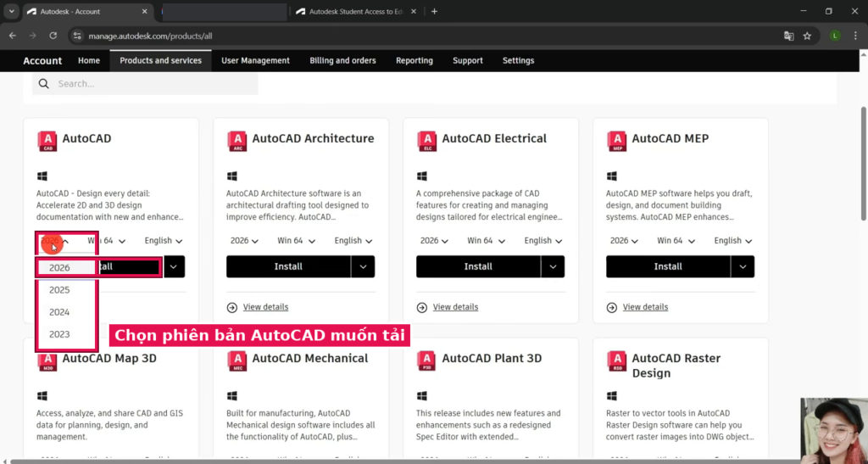
Task: Click the AutoCAD Mechanical product icon
Action: (x=237, y=361)
